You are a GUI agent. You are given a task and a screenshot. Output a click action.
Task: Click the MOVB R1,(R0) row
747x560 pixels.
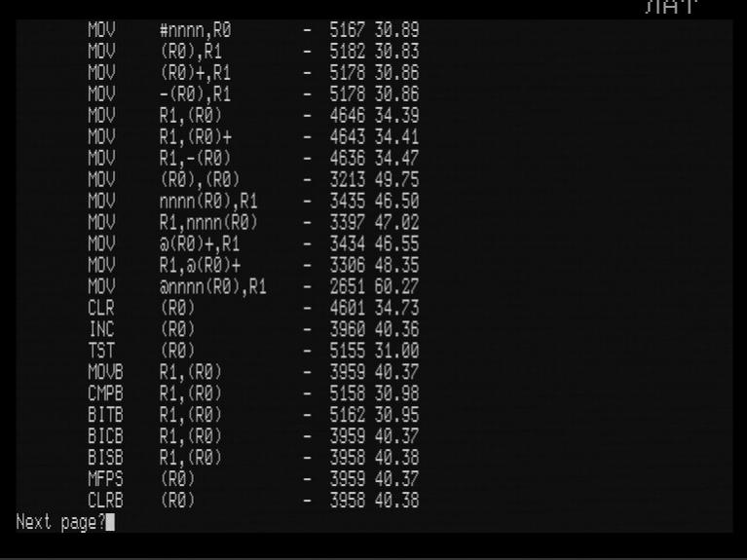(253, 372)
